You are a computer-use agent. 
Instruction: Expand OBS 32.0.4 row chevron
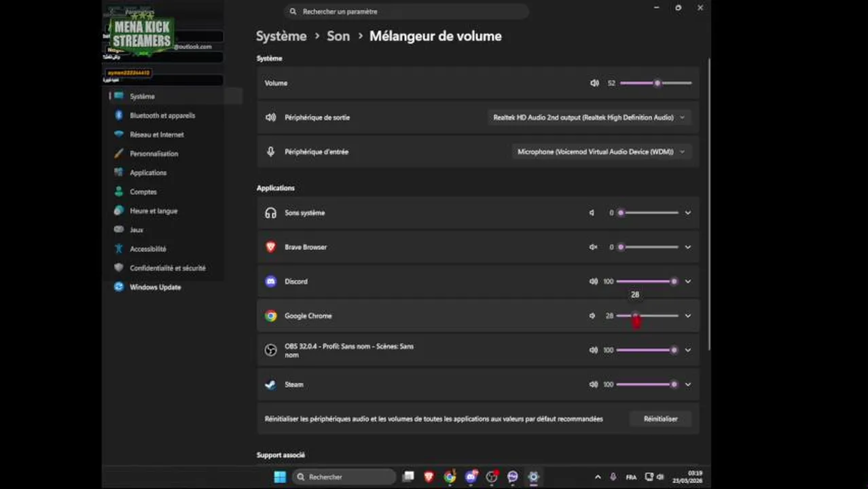[x=688, y=350]
